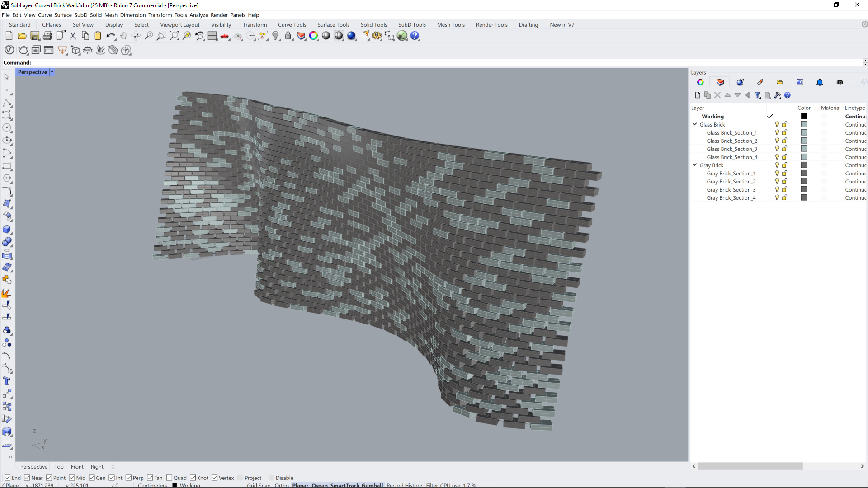Screen dimensions: 868x488
Task: Open the Analyze menu
Action: [x=198, y=15]
